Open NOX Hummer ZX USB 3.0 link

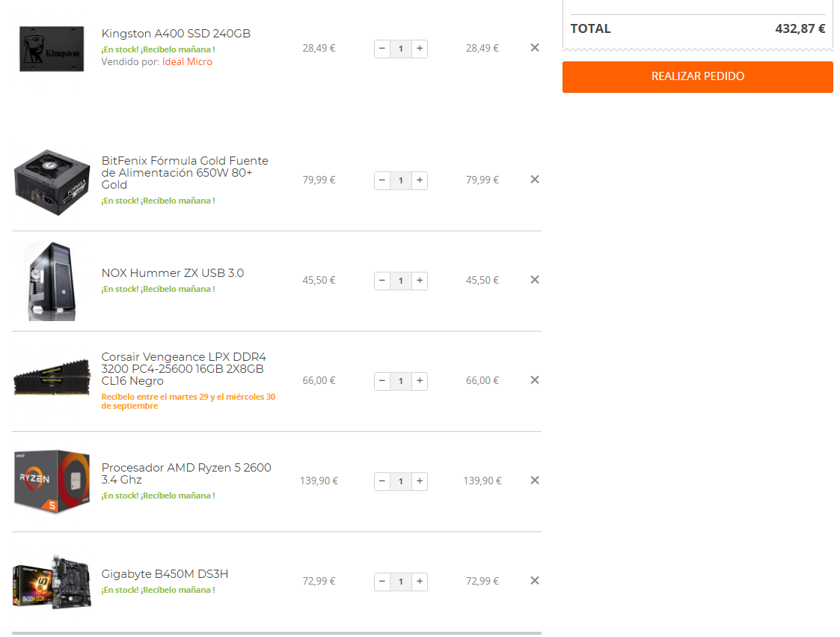173,273
